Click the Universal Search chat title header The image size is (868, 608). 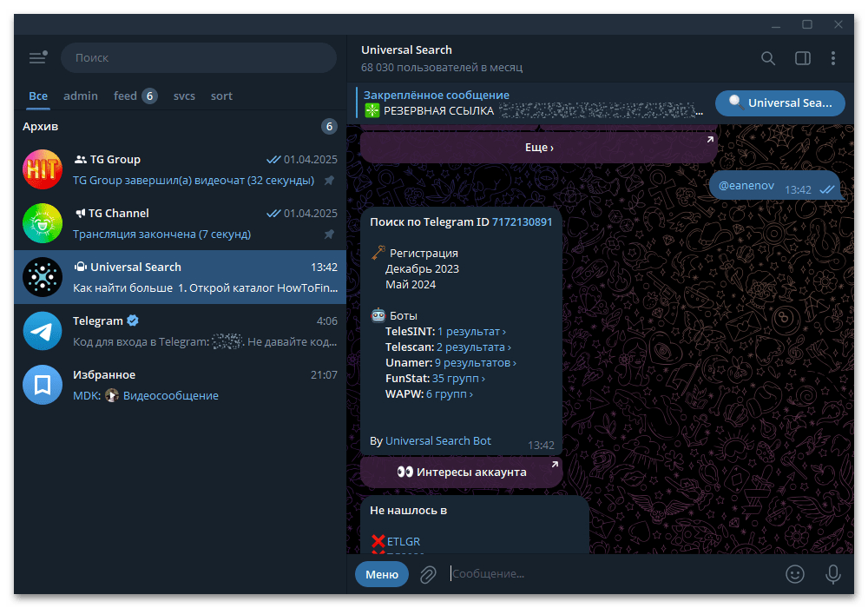click(x=406, y=50)
